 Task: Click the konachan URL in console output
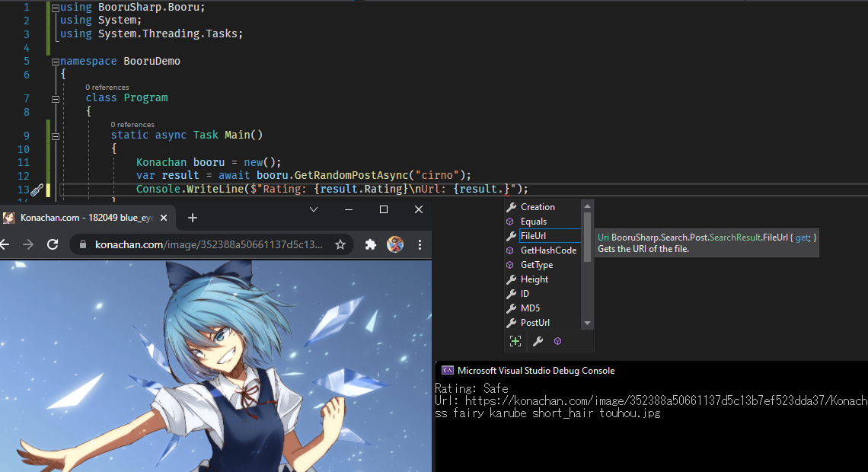click(x=666, y=401)
